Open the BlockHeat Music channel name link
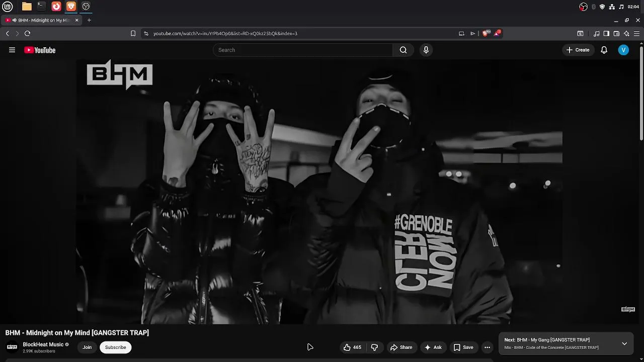 [x=43, y=344]
